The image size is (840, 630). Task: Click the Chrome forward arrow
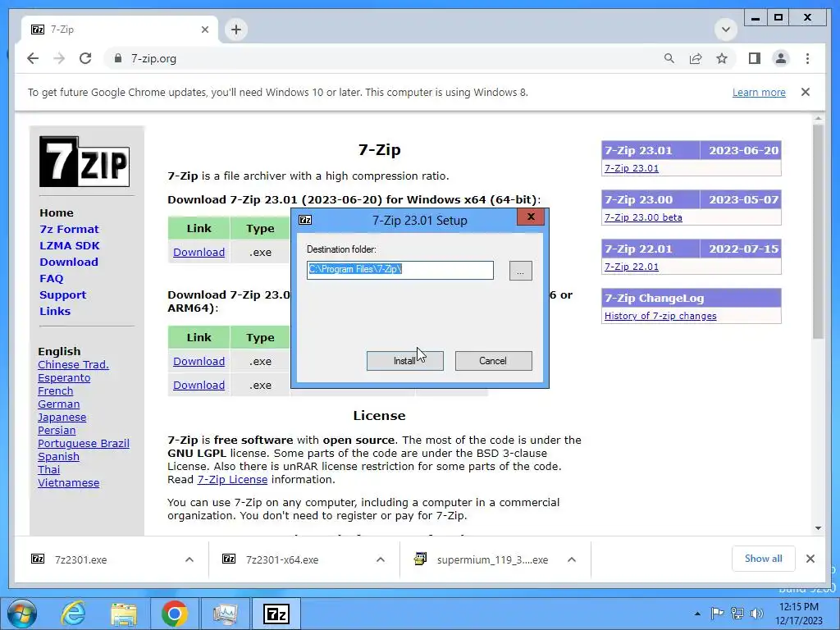[x=59, y=58]
